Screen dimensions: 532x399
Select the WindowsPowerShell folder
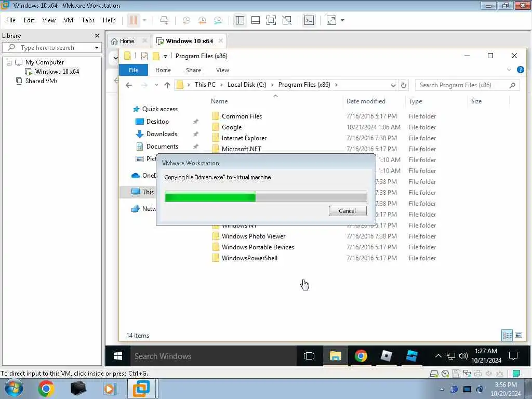[x=249, y=258]
